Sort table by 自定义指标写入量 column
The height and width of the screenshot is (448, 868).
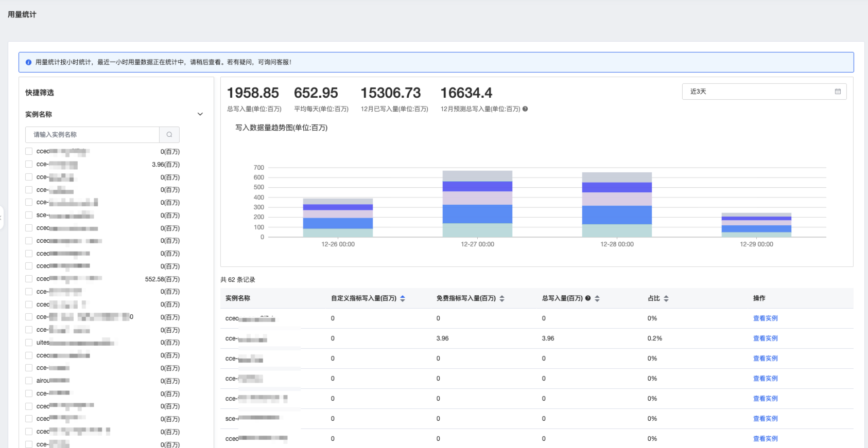pyautogui.click(x=403, y=298)
